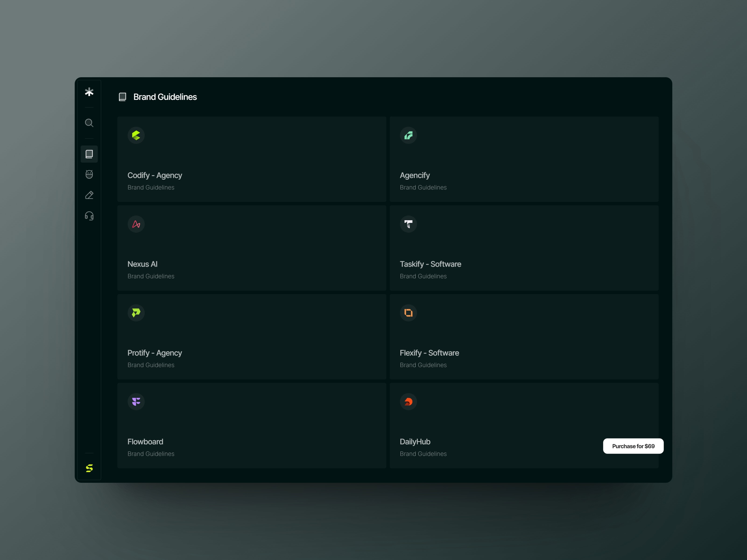Image resolution: width=747 pixels, height=560 pixels.
Task: Click the Codify green logo icon
Action: (136, 135)
